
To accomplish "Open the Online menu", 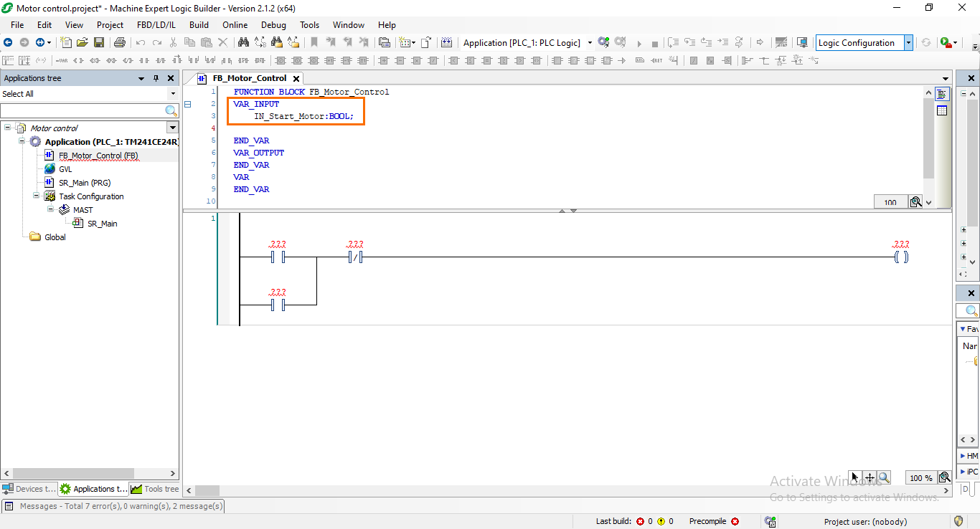I will click(235, 24).
